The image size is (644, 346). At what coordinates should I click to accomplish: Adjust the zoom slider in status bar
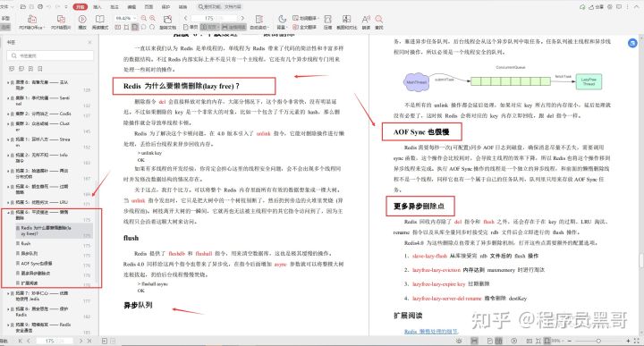point(598,341)
